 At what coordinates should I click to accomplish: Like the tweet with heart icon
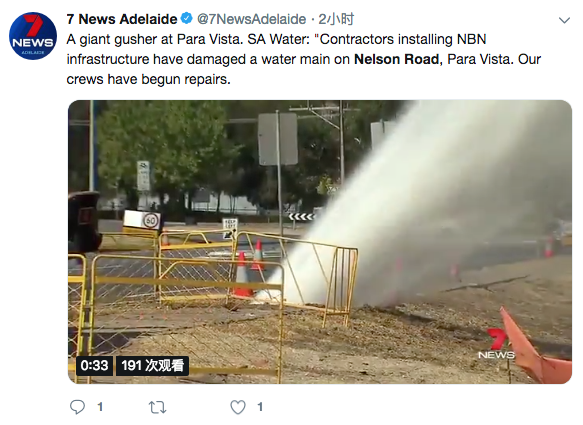pyautogui.click(x=238, y=407)
